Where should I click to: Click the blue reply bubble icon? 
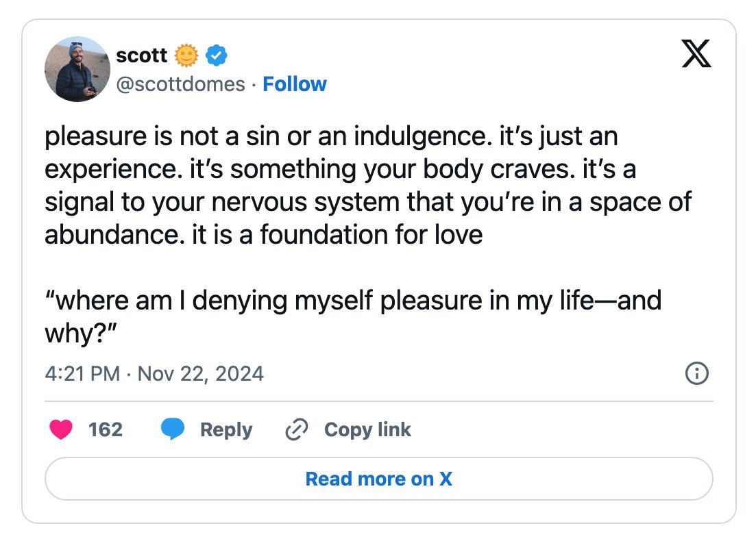point(173,429)
